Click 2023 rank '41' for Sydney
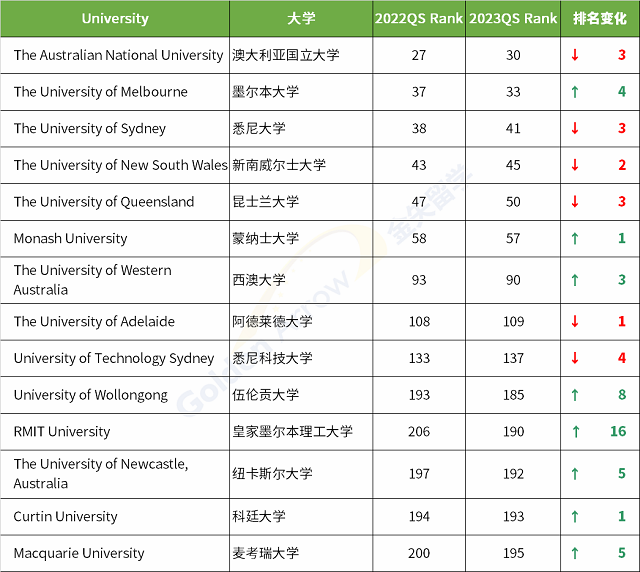 513,129
